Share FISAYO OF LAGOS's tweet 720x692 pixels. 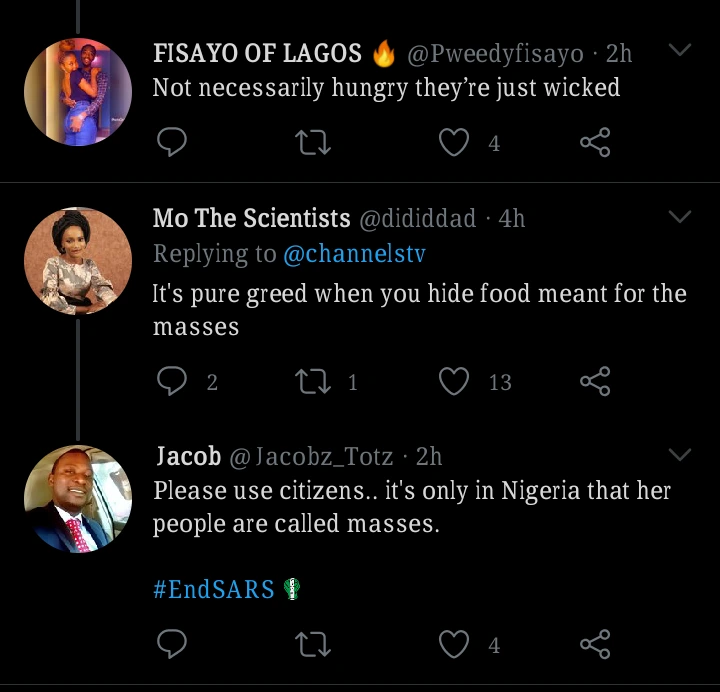click(x=595, y=143)
